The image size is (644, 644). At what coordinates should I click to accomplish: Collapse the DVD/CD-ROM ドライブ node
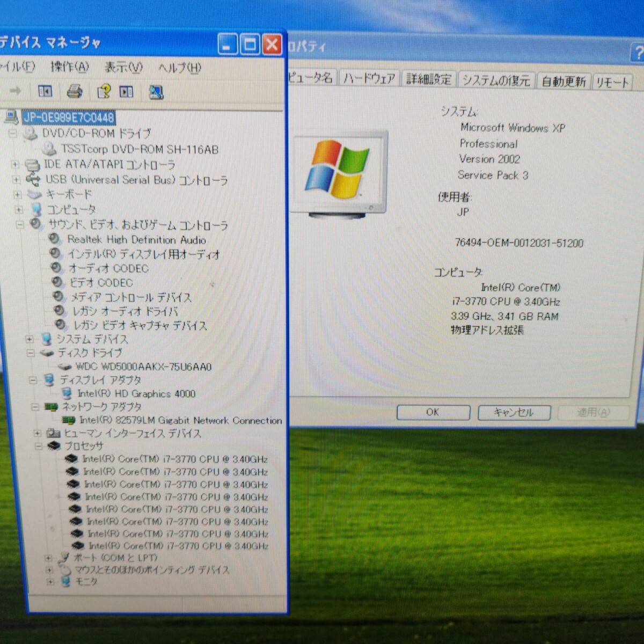coord(13,133)
